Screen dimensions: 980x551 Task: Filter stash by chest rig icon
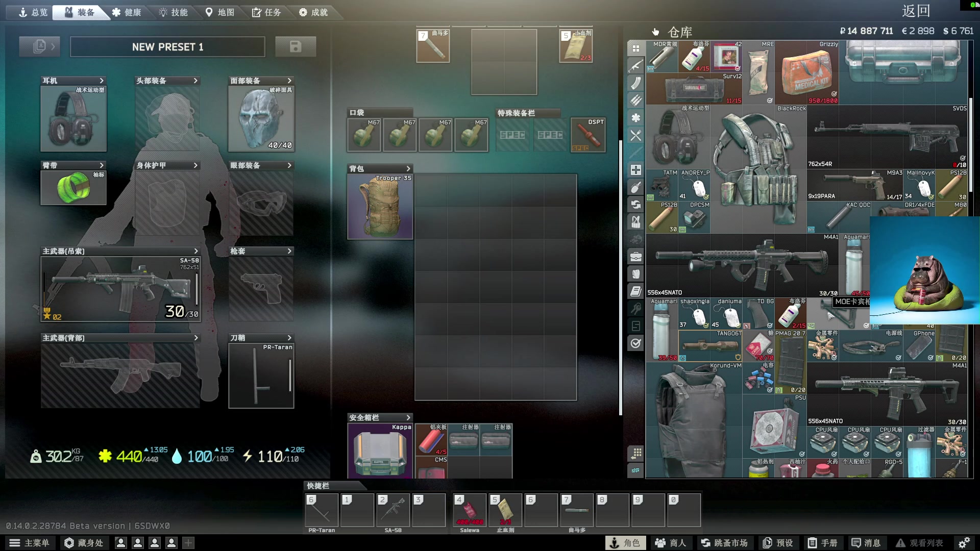(x=635, y=222)
